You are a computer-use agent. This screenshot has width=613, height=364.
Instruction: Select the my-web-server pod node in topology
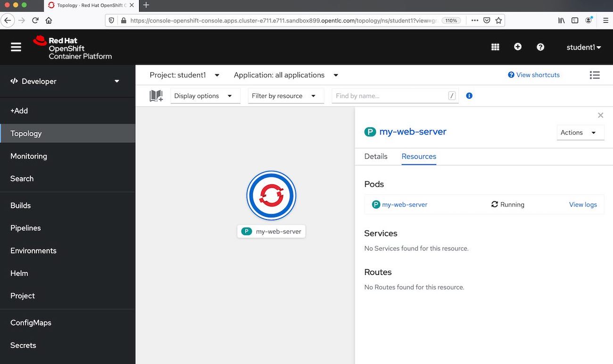(271, 196)
